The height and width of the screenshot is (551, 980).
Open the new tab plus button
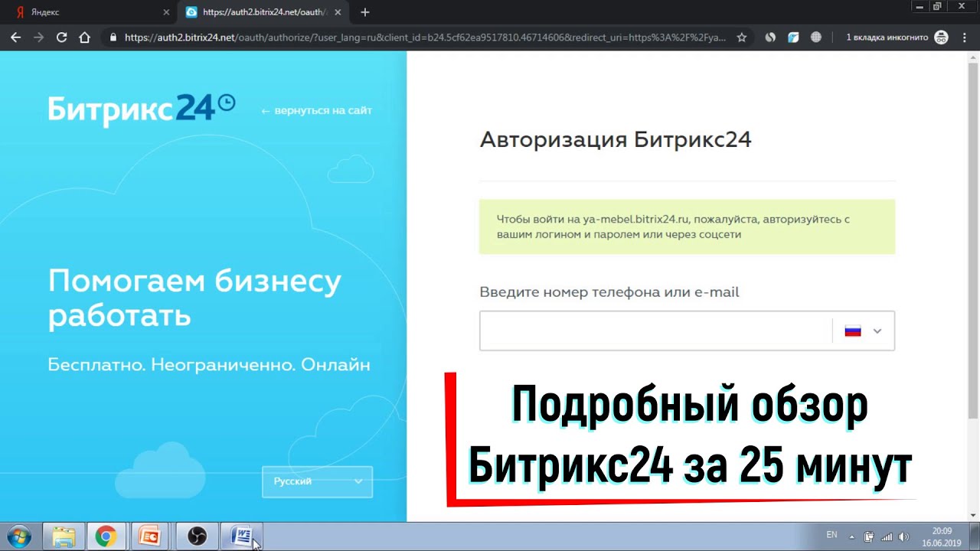pos(364,12)
